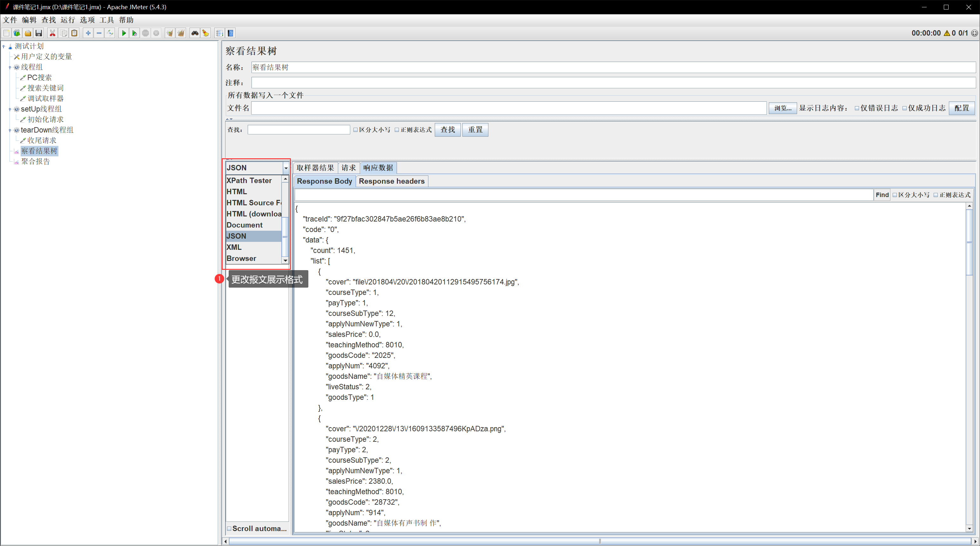This screenshot has width=980, height=546.
Task: Click the Function Helper list icon
Action: click(x=219, y=33)
